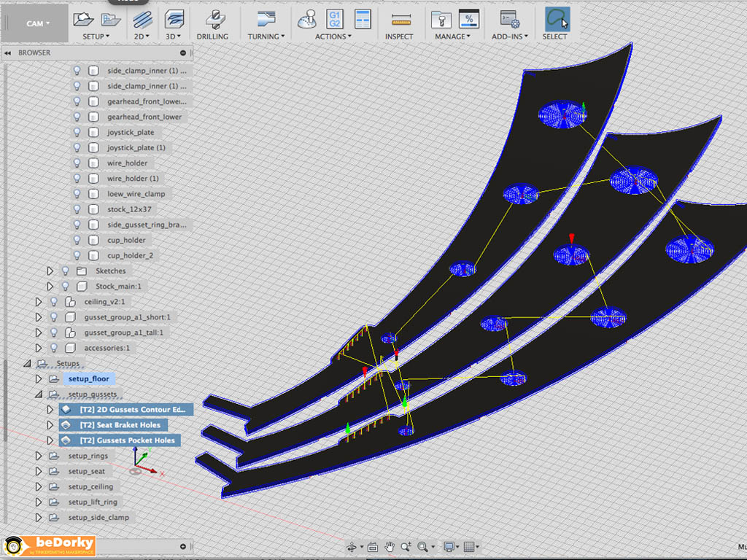
Task: Select the setup_rings item
Action: coord(88,456)
